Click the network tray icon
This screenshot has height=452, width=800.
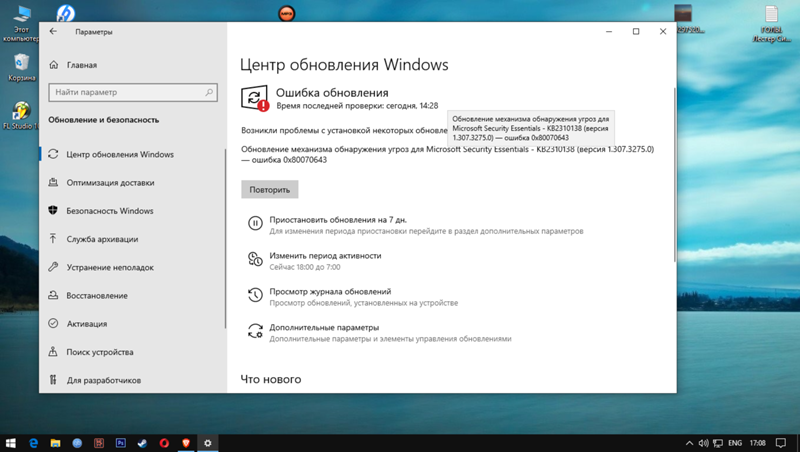[718, 443]
